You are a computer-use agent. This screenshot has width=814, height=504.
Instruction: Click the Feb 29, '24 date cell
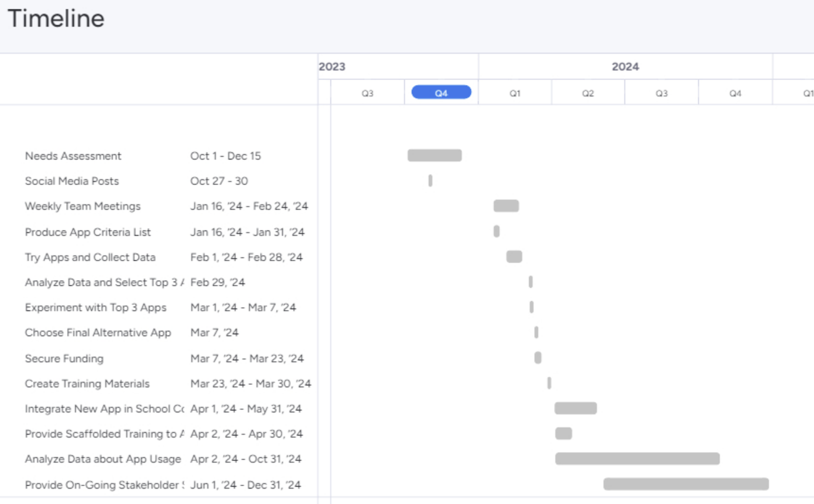click(217, 282)
